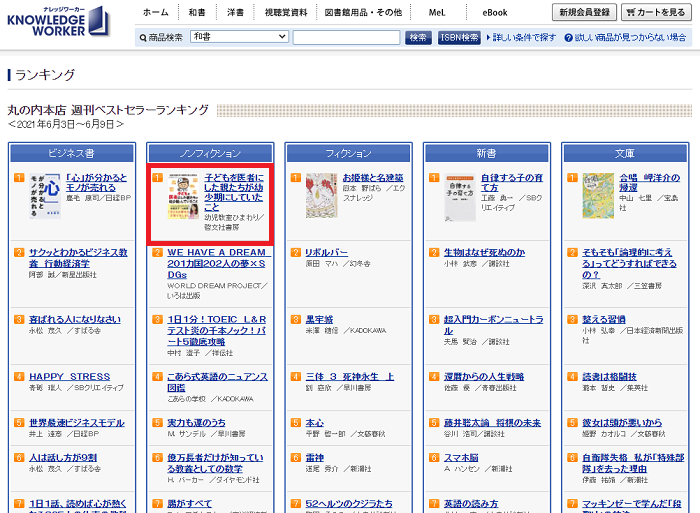The height and width of the screenshot is (513, 700).
Task: Open 自衛隊失格 私が「特殊部隊」を去った理由 link
Action: tap(633, 463)
